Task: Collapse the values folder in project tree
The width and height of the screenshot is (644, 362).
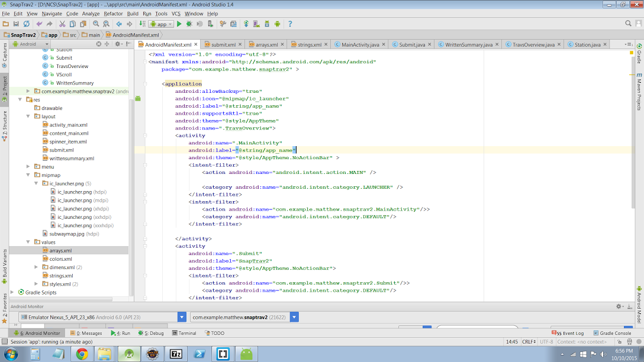Action: [x=28, y=242]
